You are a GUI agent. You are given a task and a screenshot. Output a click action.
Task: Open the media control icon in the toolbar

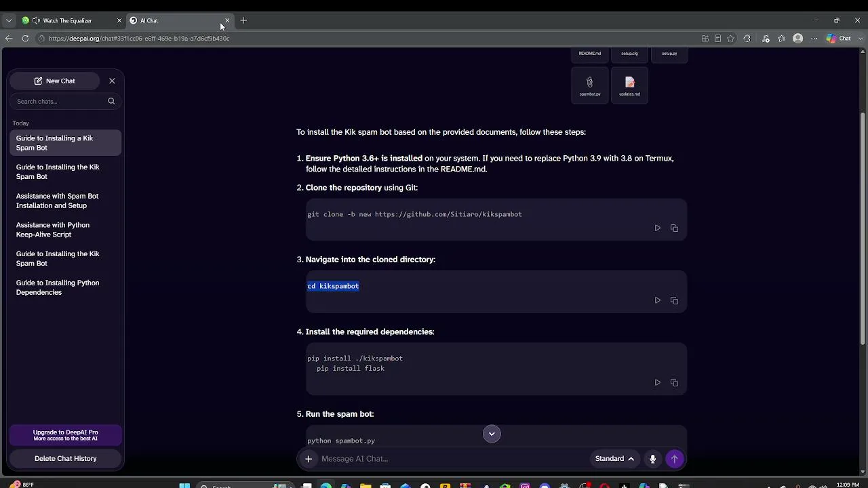tap(766, 39)
